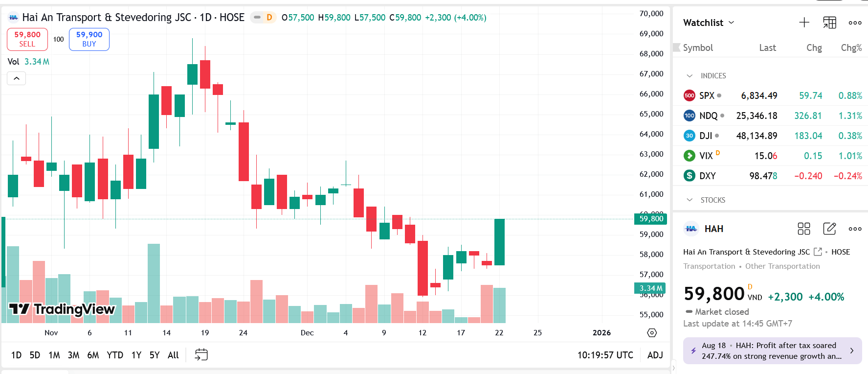This screenshot has height=374, width=868.
Task: Open the watchlist more options menu
Action: [x=855, y=23]
